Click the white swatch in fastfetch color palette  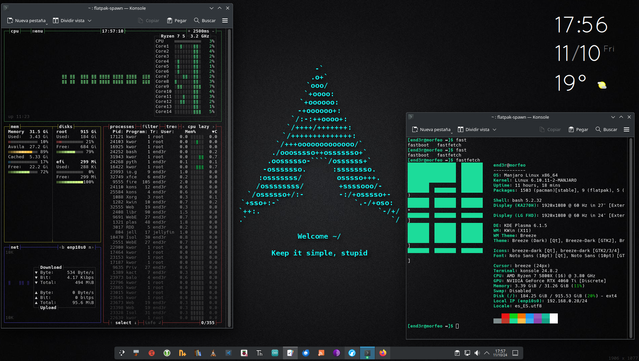(x=554, y=318)
